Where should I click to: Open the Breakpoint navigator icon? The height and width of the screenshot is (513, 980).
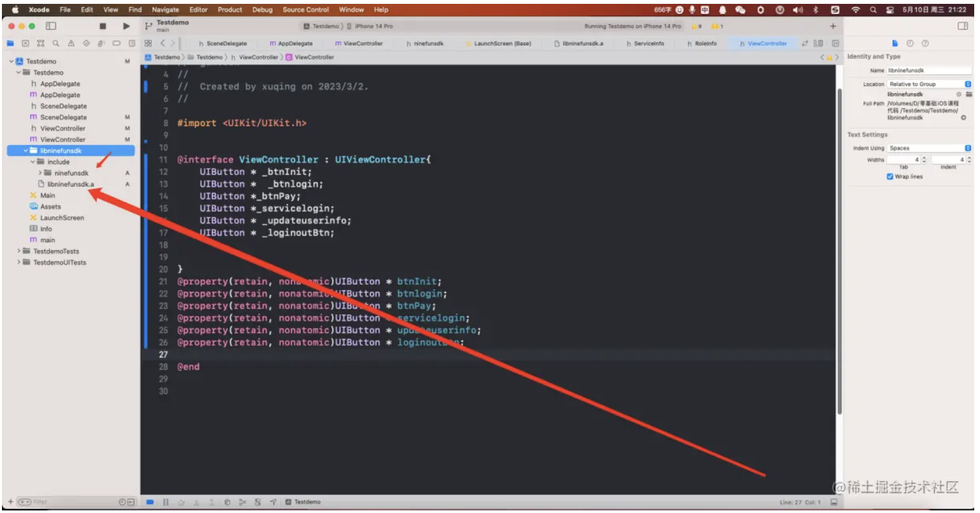[x=116, y=43]
